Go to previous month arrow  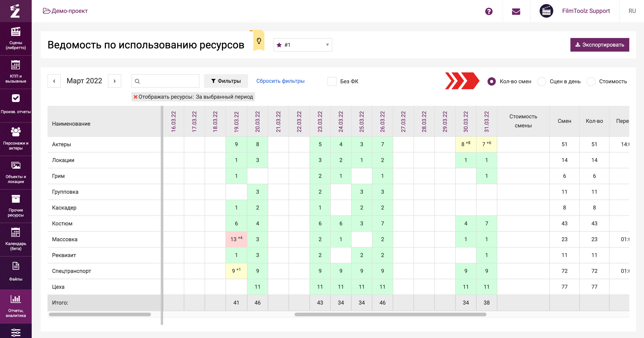click(54, 81)
